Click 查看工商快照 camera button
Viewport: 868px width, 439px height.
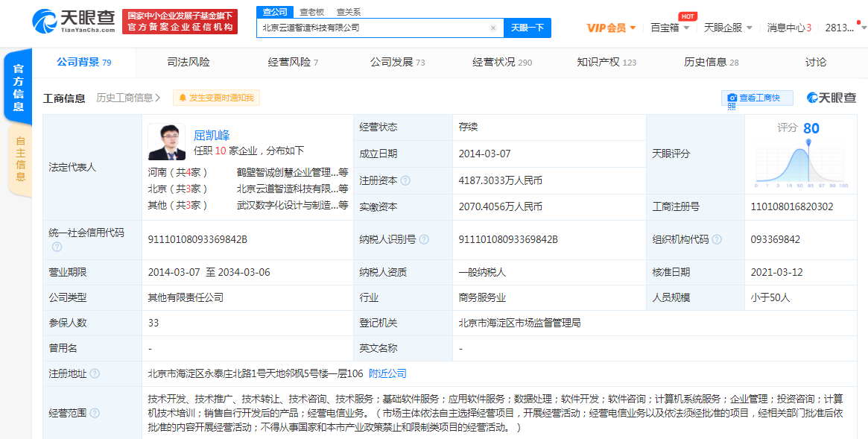(757, 98)
